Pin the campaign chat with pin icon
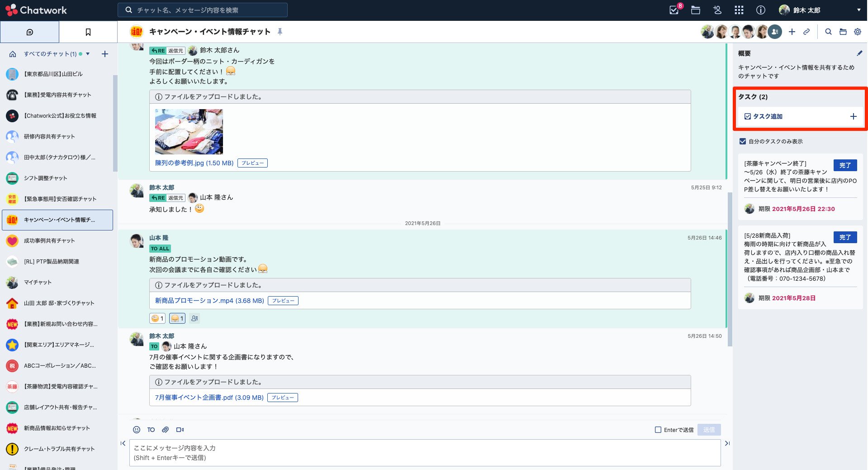The image size is (868, 470). coord(280,32)
